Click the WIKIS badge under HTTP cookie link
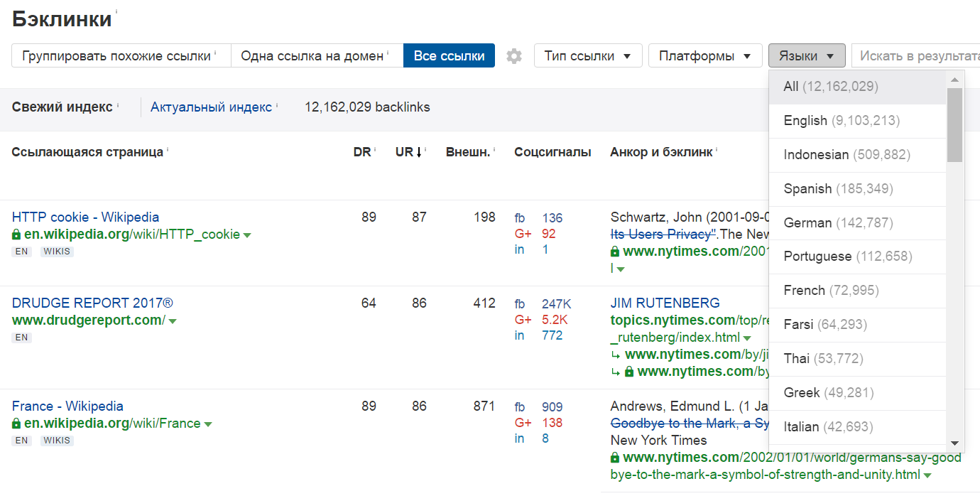Viewport: 980px width, 496px height. pyautogui.click(x=56, y=251)
